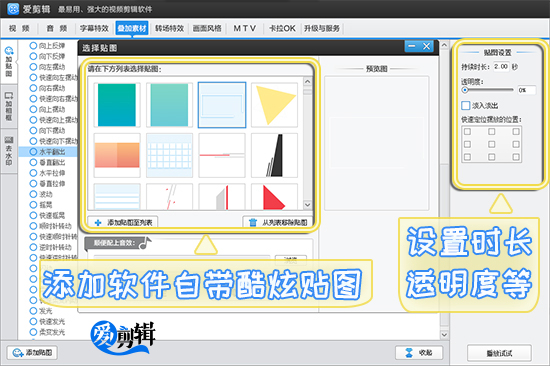Viewport: 550px width, 366px height.
Task: Click the trash 从列表移除贴图 button
Action: click(x=277, y=222)
